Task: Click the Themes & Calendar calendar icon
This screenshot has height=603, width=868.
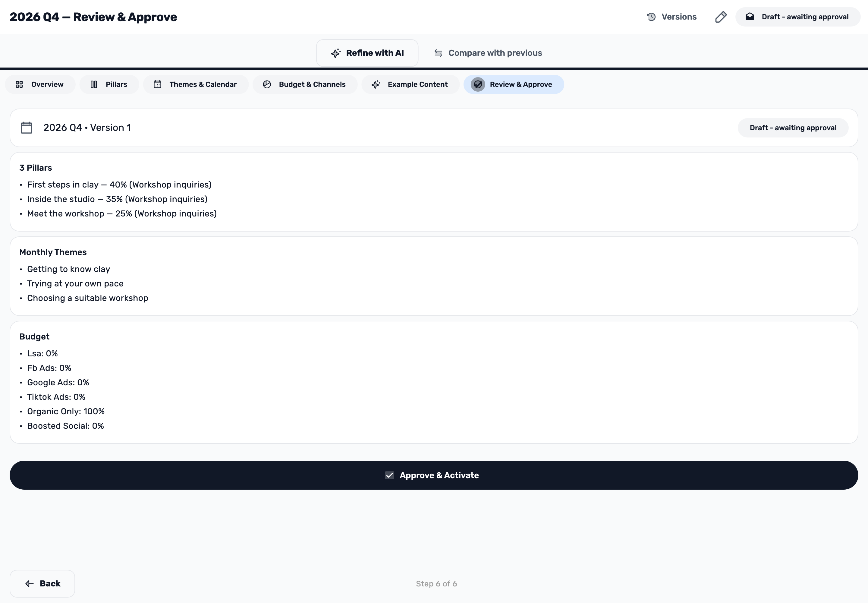Action: [x=158, y=84]
